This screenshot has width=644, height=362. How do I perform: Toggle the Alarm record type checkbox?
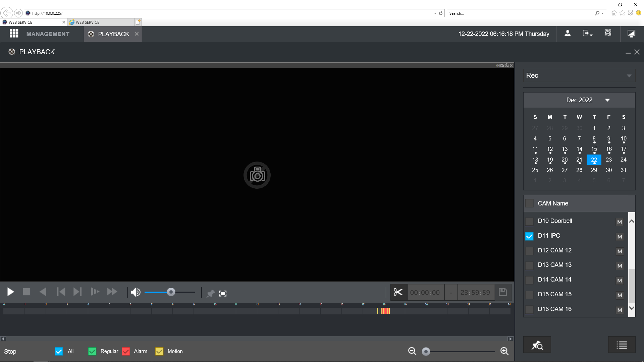126,351
